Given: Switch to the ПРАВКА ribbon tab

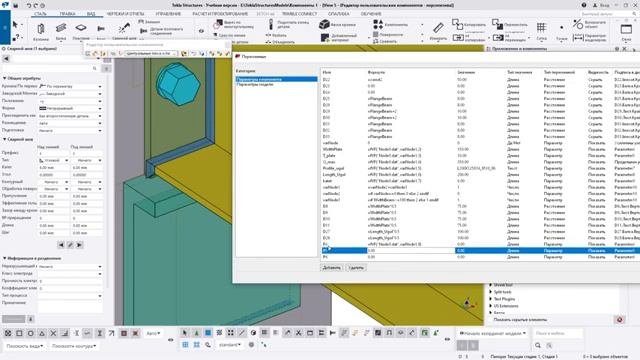Looking at the screenshot, I should click(67, 14).
